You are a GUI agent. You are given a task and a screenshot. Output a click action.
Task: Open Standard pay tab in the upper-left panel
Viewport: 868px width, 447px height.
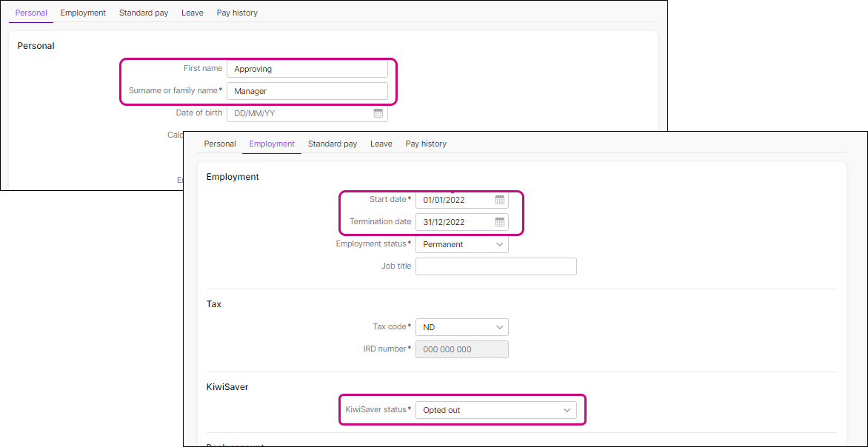pos(144,13)
